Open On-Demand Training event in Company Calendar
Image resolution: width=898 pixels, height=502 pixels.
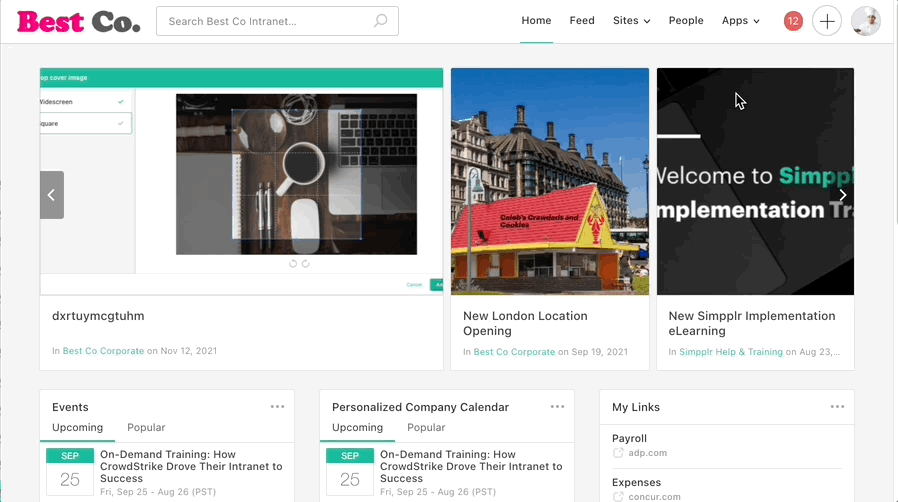471,467
